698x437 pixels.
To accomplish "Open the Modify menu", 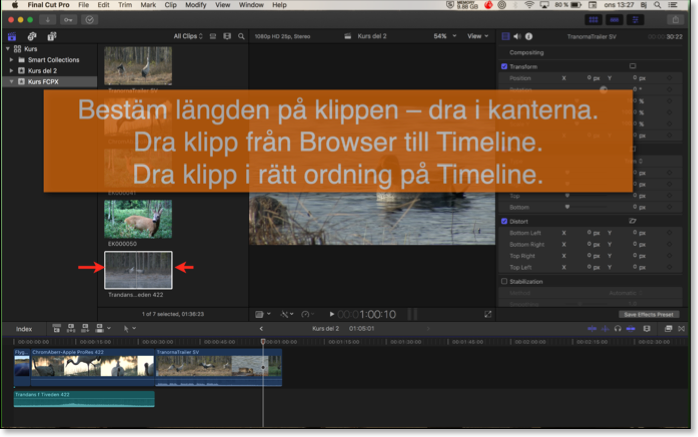I will pos(195,5).
